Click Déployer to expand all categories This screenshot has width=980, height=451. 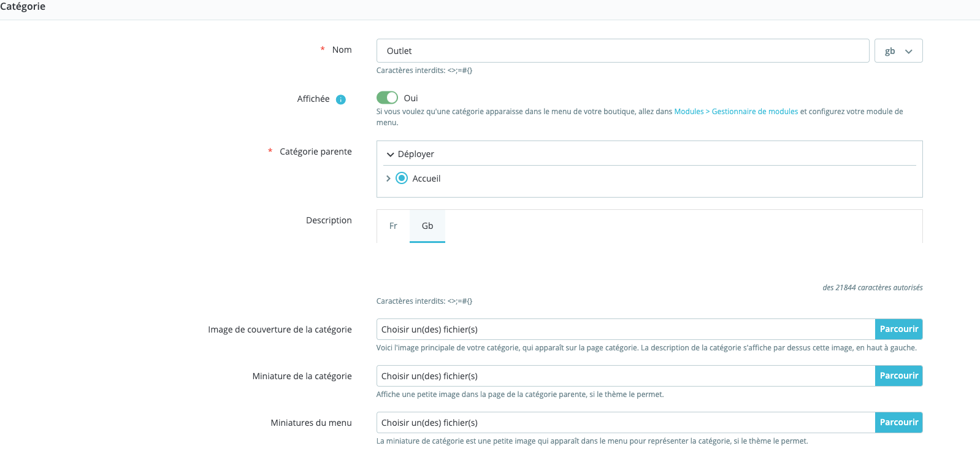pos(410,154)
